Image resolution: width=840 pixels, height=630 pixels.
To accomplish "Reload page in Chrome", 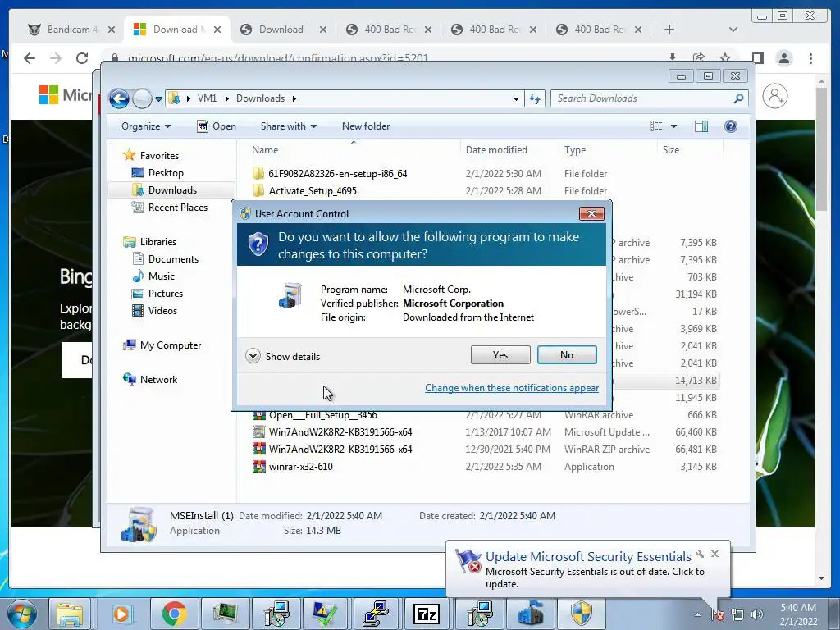I will 82,58.
